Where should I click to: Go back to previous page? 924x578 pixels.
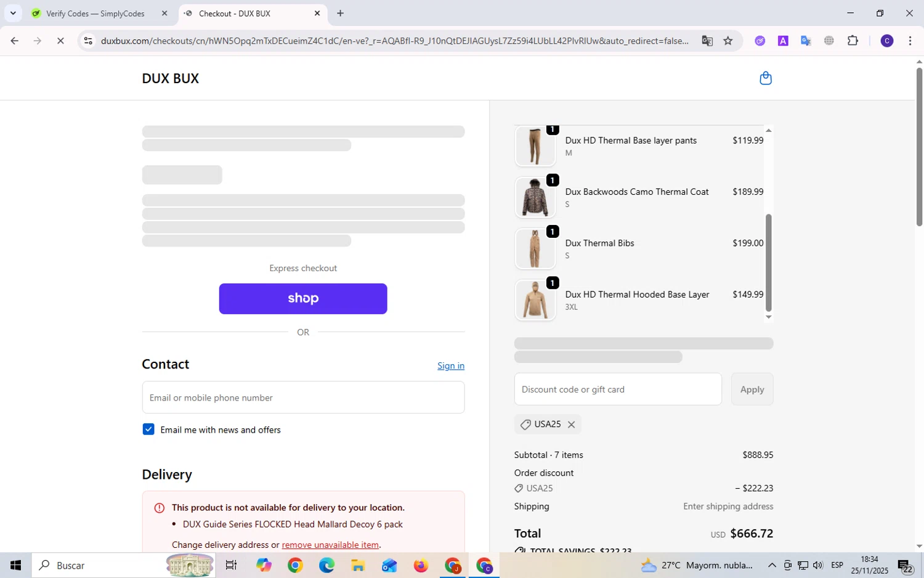click(x=14, y=41)
